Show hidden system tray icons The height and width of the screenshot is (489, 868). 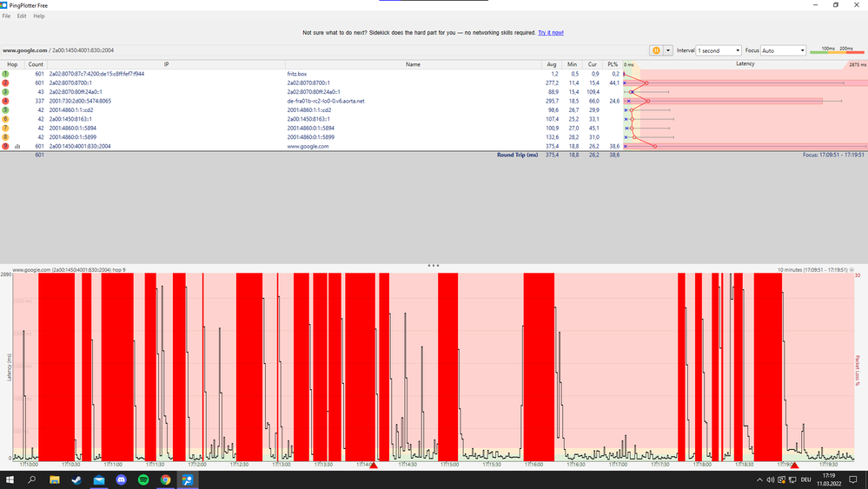tap(759, 479)
